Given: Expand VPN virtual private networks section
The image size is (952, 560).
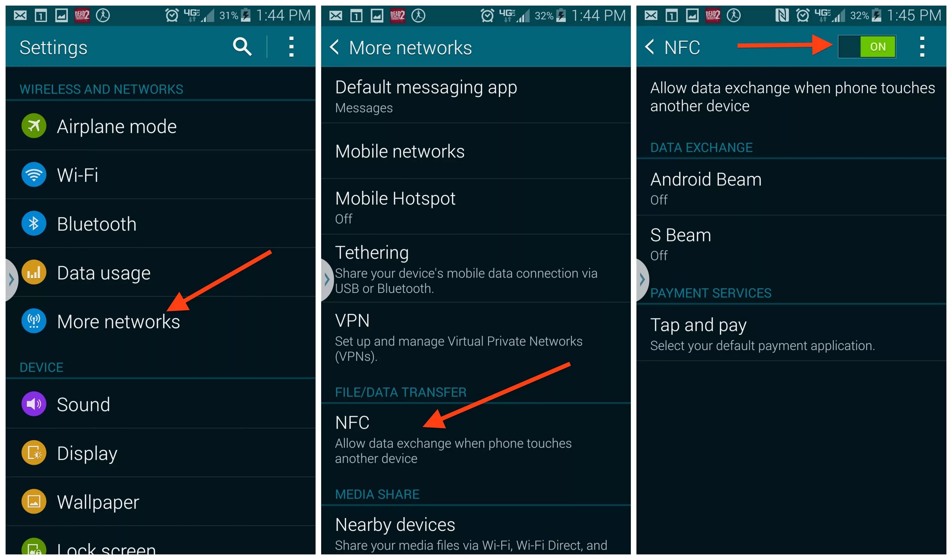Looking at the screenshot, I should (476, 337).
